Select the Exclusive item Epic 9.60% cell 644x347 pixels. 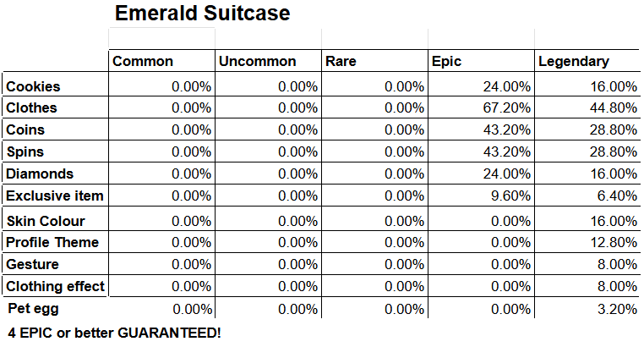pos(510,196)
